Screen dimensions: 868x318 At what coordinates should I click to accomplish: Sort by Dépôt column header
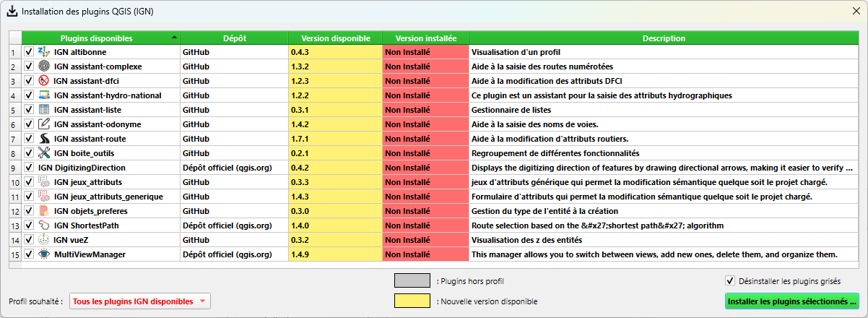234,38
